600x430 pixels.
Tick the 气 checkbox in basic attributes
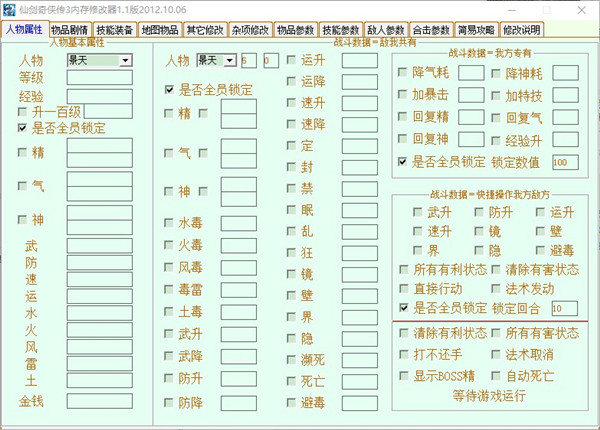[x=23, y=186]
